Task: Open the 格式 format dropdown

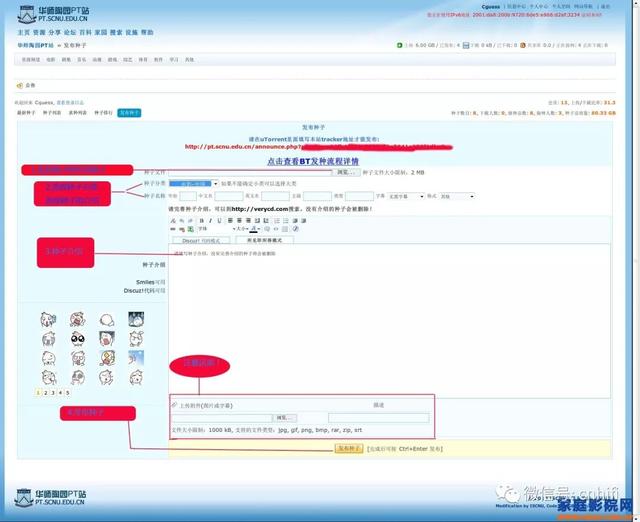Action: 457,196
